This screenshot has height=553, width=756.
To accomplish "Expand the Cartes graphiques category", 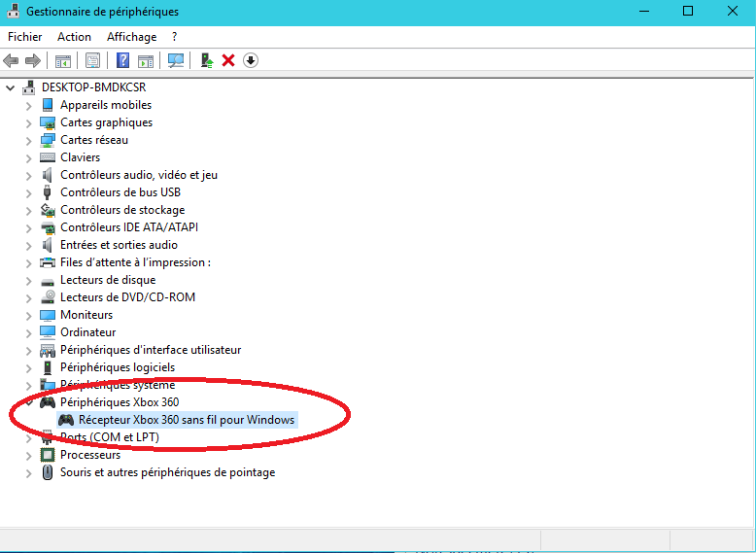I will coord(29,122).
